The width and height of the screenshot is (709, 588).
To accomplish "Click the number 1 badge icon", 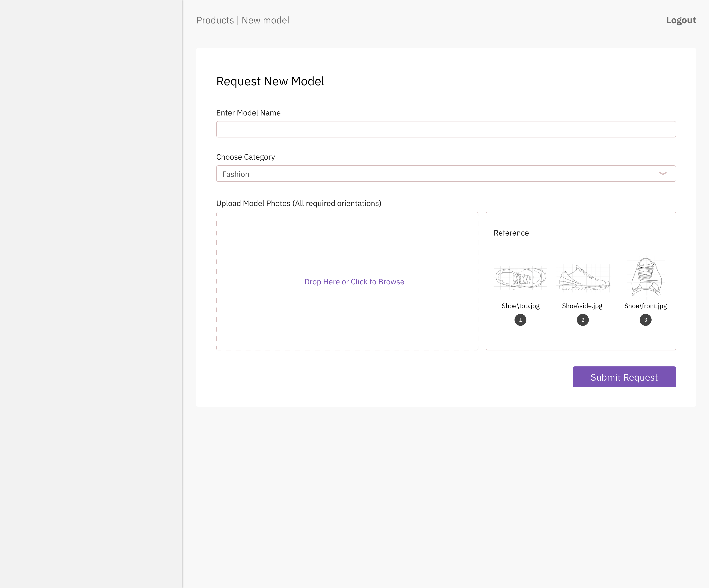I will (520, 320).
